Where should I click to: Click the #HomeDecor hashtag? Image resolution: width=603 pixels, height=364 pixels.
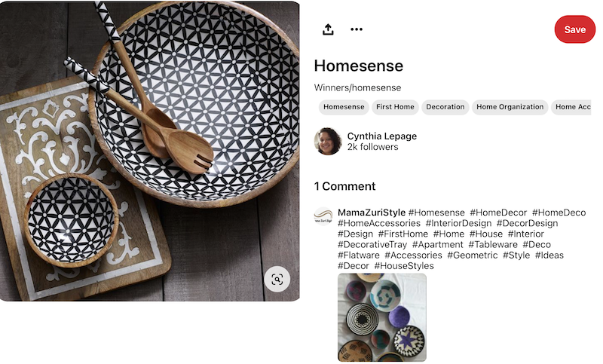coord(498,213)
